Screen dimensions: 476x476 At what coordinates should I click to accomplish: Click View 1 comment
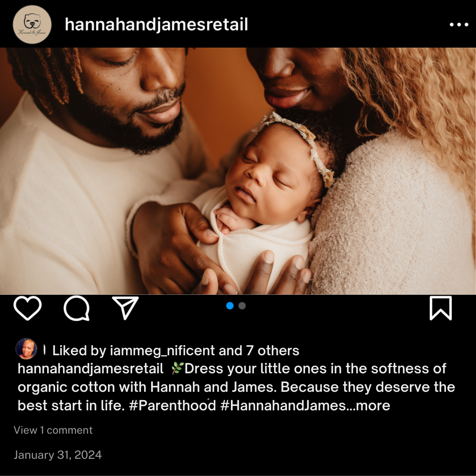pos(53,430)
